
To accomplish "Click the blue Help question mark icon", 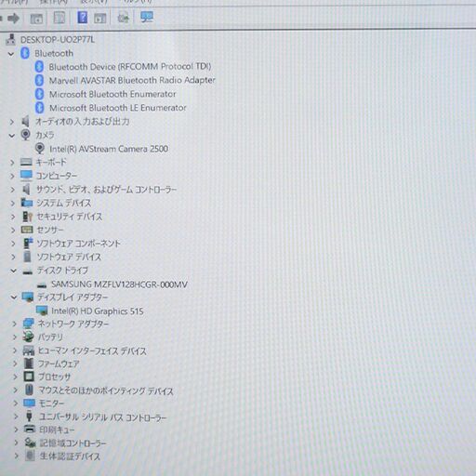I will coord(82,18).
